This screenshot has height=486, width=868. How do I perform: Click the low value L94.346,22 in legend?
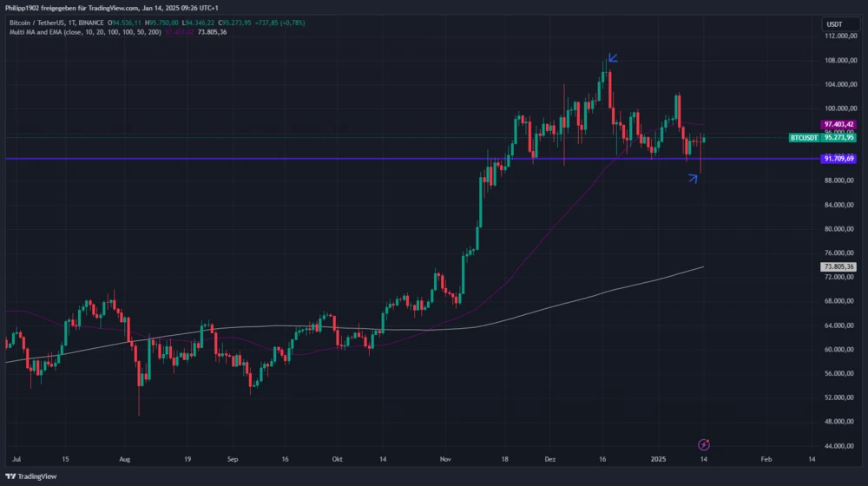point(198,23)
